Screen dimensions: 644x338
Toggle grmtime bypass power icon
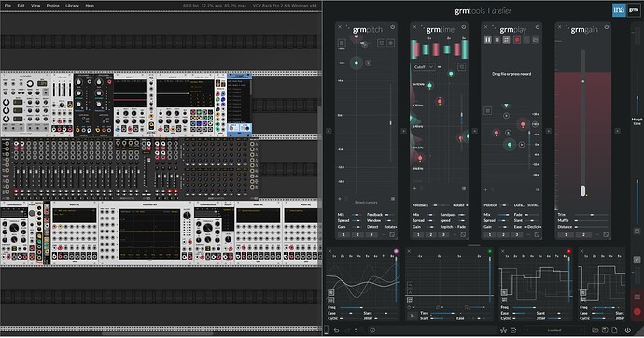[x=464, y=27]
